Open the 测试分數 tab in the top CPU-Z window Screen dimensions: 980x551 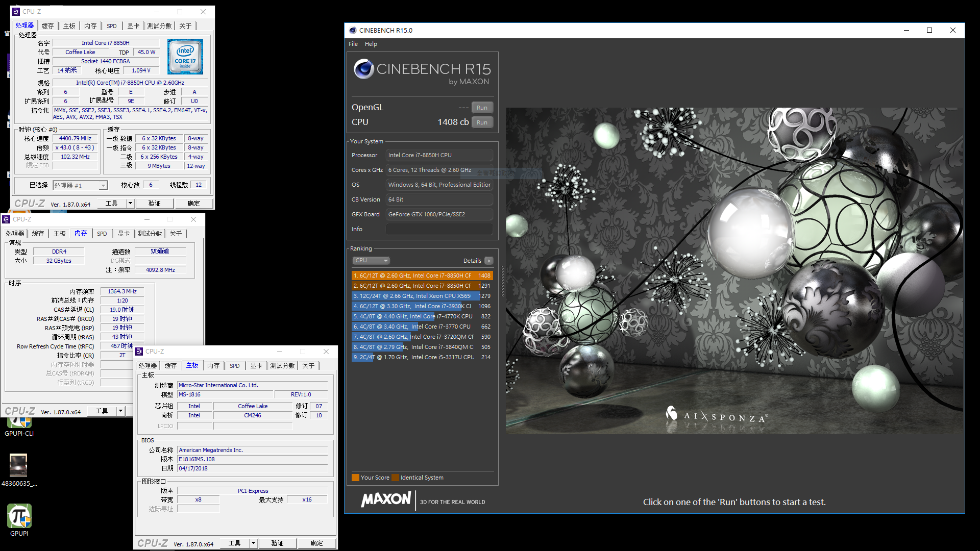pyautogui.click(x=159, y=26)
